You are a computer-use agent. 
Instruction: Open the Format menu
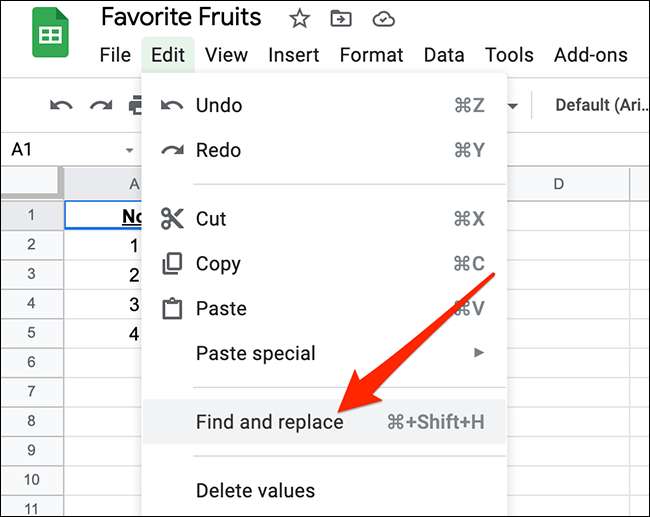tap(371, 55)
